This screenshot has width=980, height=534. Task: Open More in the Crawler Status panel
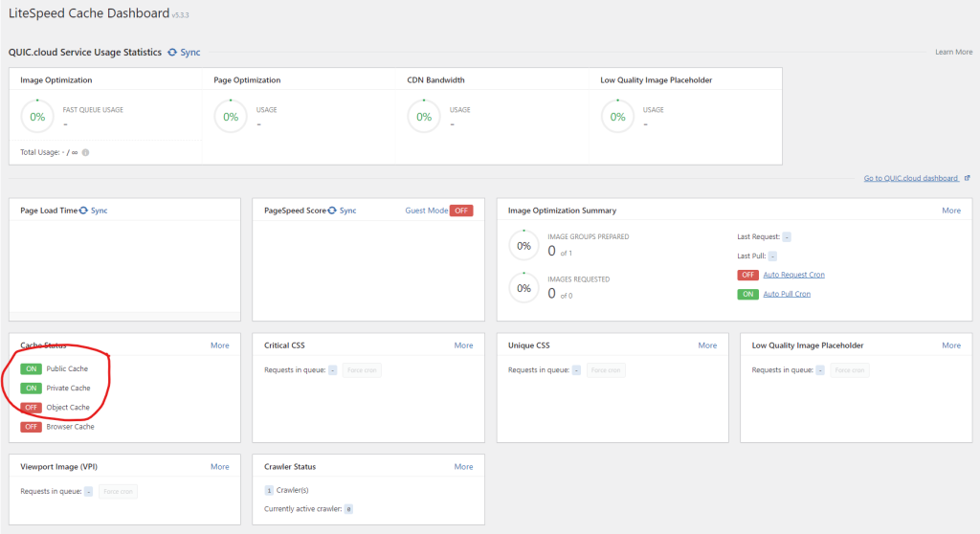(x=464, y=466)
